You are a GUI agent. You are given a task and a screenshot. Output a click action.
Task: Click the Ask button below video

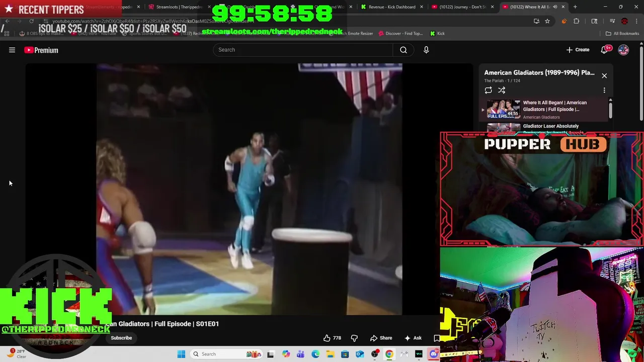[x=413, y=338]
